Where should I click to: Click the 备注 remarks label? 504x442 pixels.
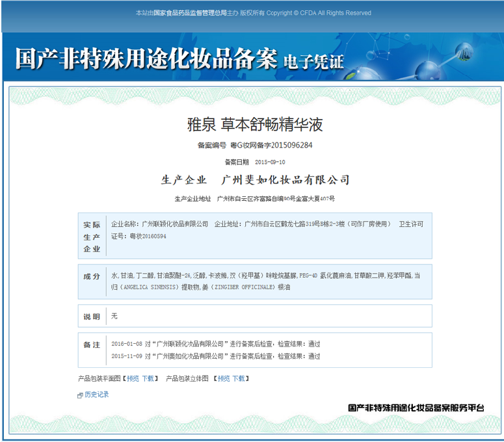[92, 345]
